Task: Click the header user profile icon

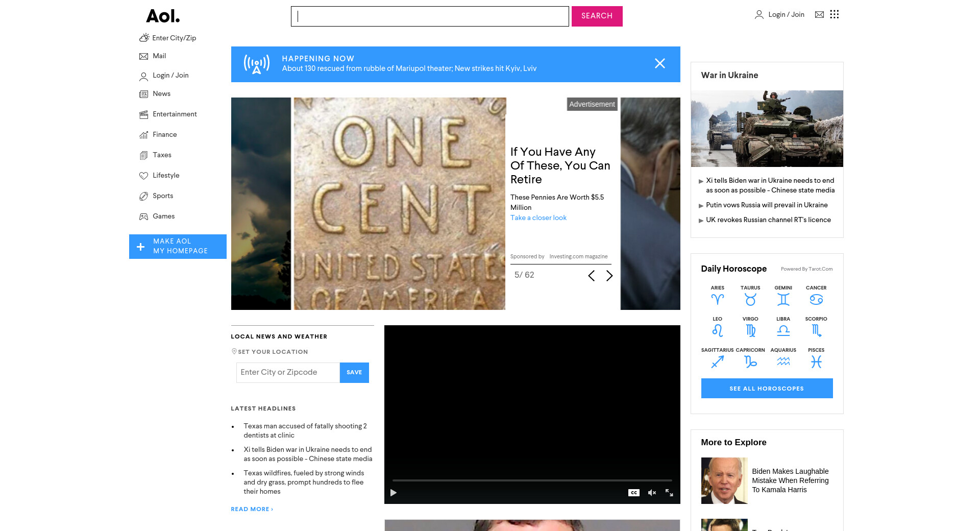Action: click(x=759, y=15)
